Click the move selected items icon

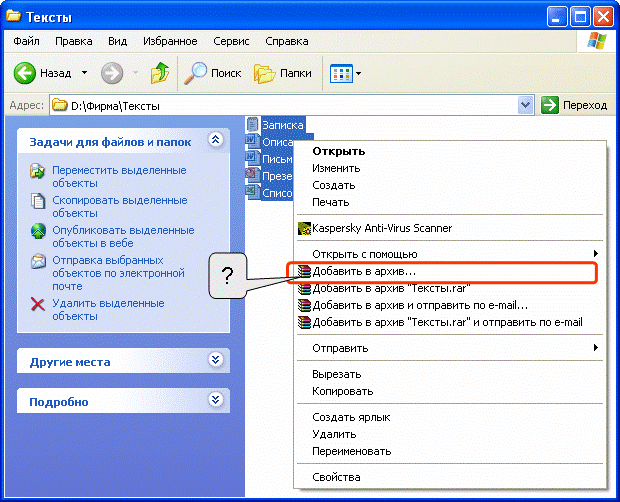38,171
